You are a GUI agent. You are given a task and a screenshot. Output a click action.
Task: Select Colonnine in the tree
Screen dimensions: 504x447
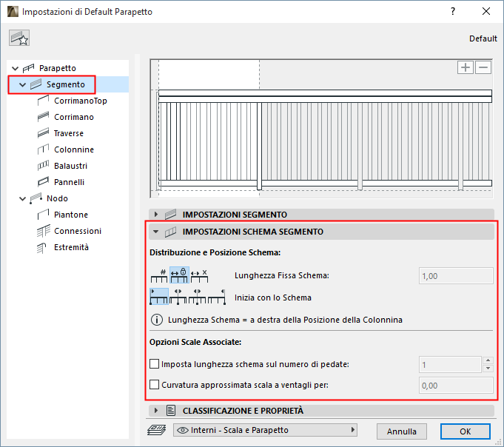click(x=74, y=149)
